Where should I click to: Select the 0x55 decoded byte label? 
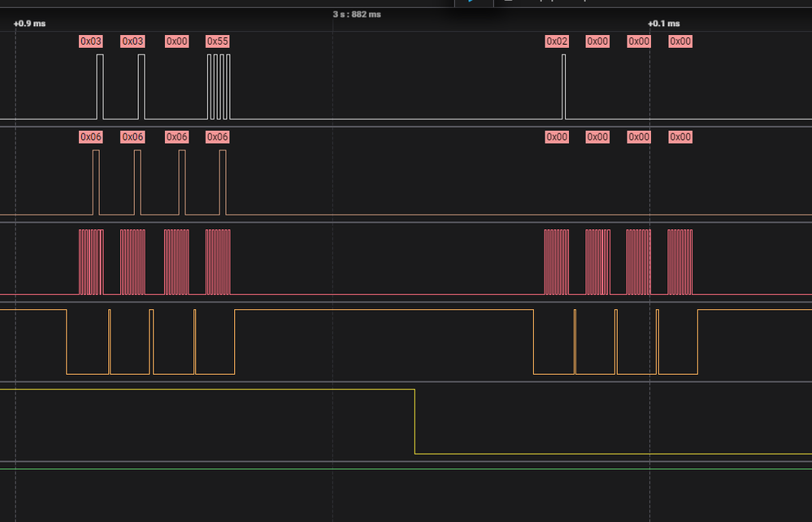(218, 41)
